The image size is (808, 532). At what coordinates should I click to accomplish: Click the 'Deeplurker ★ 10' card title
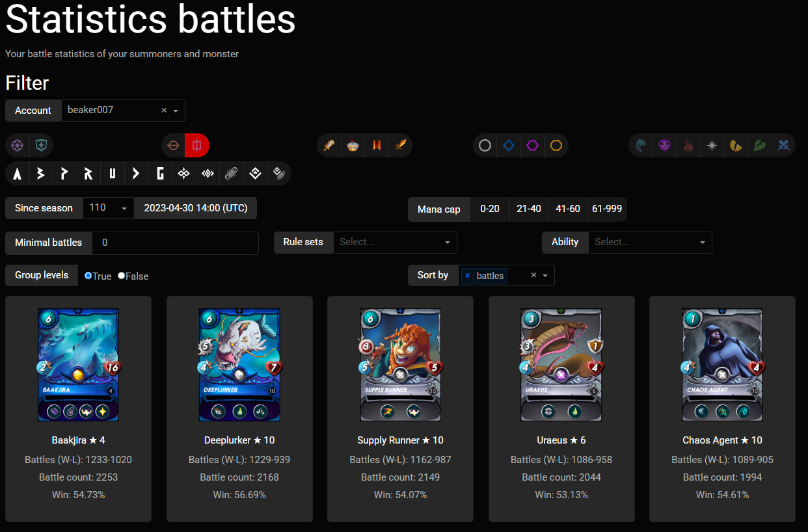pyautogui.click(x=239, y=440)
